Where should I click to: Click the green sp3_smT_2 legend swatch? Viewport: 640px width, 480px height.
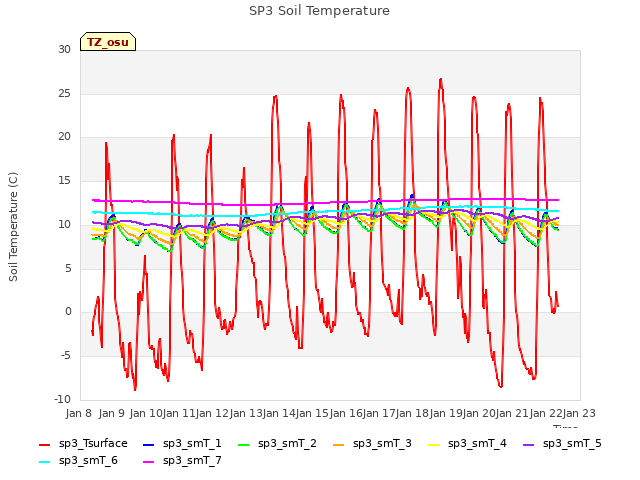244,444
